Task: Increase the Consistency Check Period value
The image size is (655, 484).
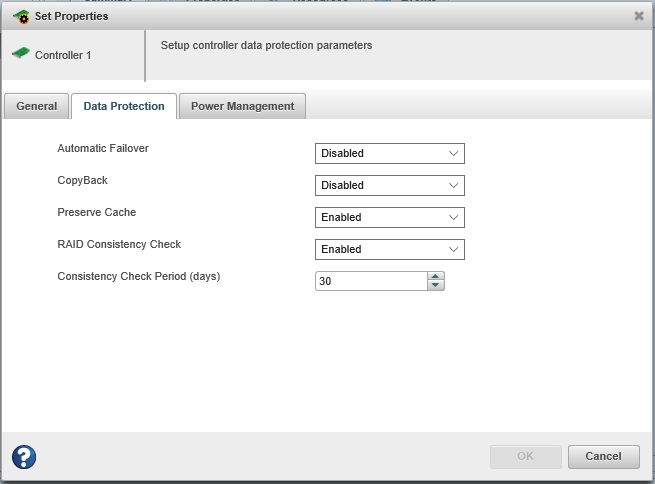Action: click(435, 277)
